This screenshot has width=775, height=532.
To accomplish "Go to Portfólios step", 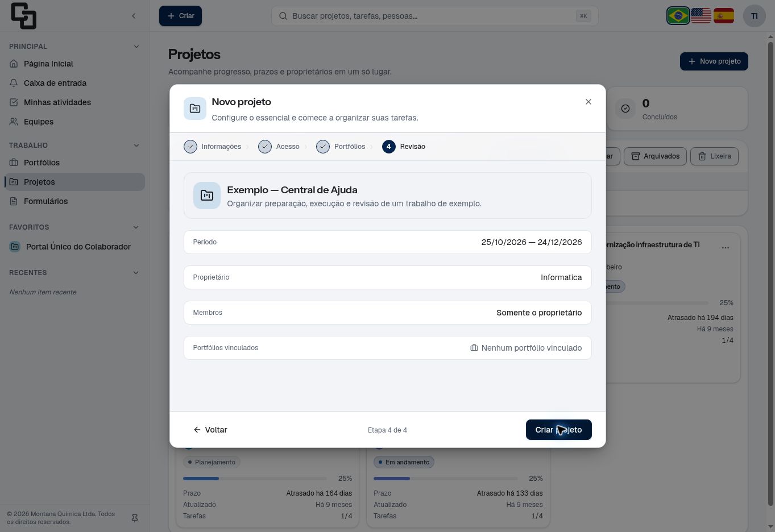I will 341,147.
